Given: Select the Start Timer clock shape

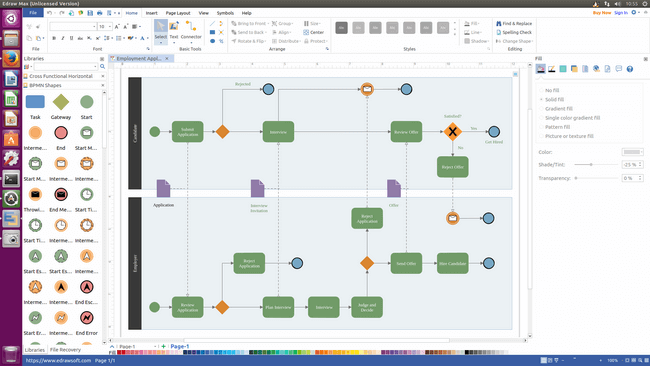Looking at the screenshot, I should coord(87,194).
